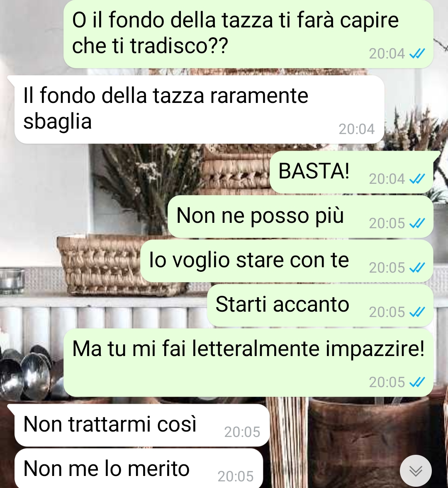Select 'O il fondo della tazza' sent message
This screenshot has height=488, width=448.
(248, 34)
